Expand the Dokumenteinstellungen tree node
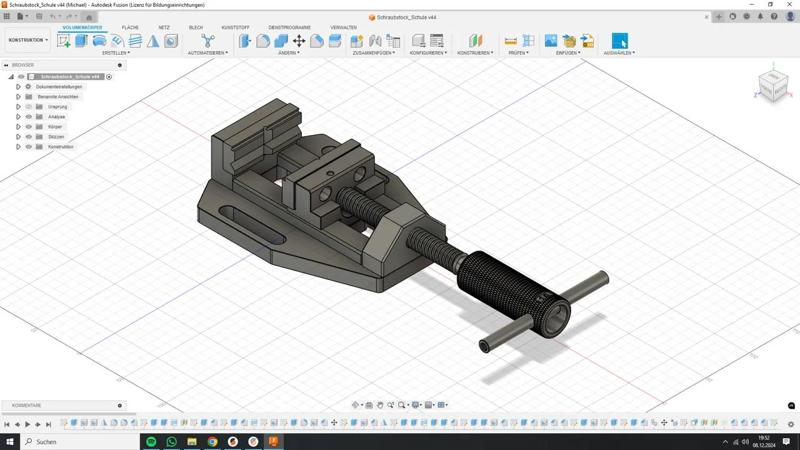Screen dimensions: 800x450 click(18, 87)
